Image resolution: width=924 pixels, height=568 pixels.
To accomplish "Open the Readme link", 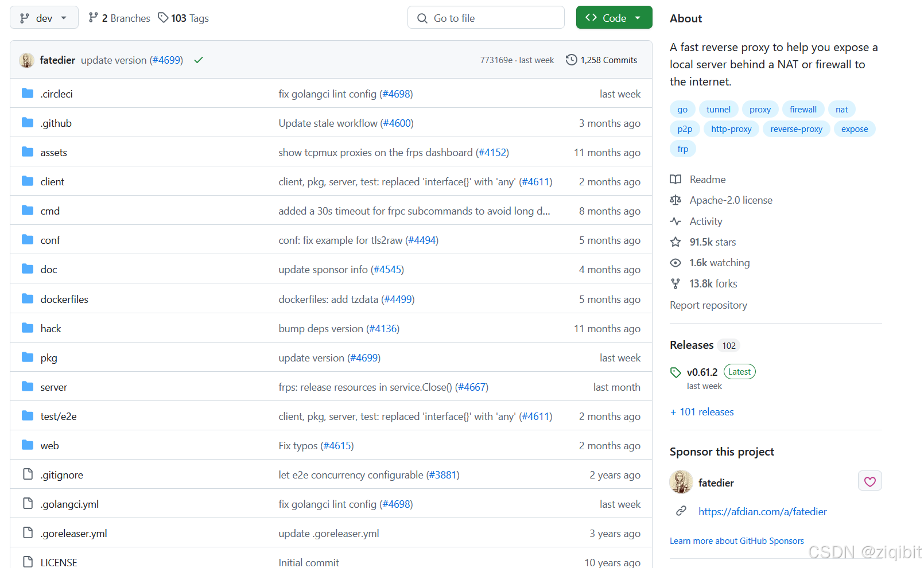I will (x=708, y=180).
